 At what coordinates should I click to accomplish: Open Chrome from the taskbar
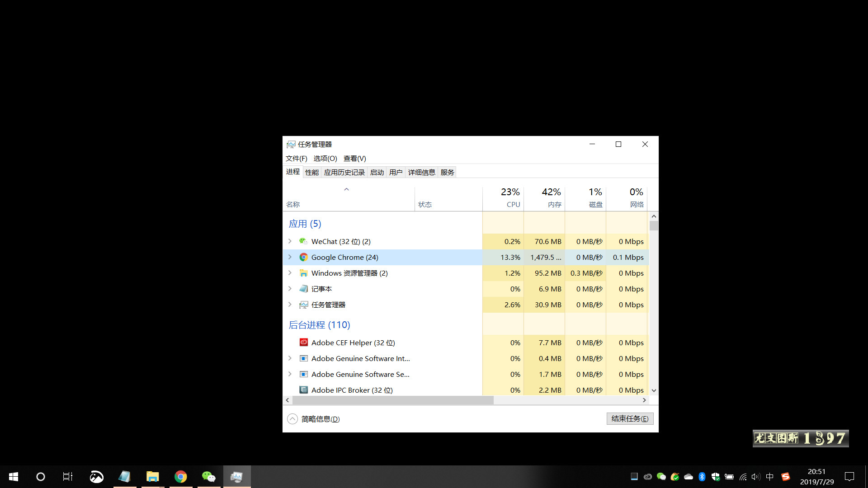click(181, 477)
